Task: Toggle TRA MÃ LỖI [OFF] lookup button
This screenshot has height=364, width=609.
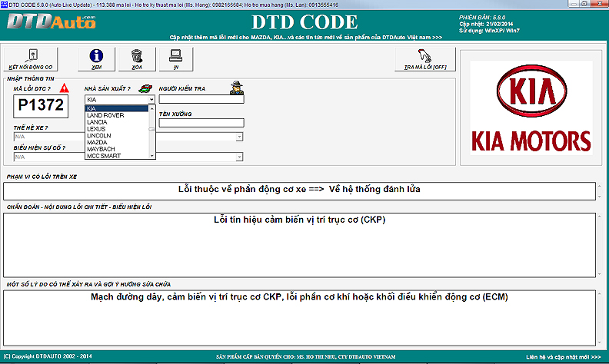Action: pyautogui.click(x=425, y=59)
